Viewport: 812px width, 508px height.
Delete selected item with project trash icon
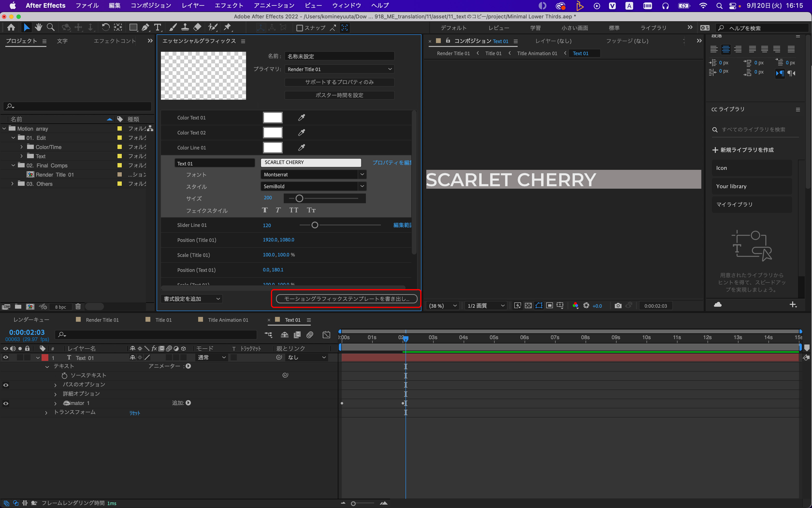tap(78, 306)
